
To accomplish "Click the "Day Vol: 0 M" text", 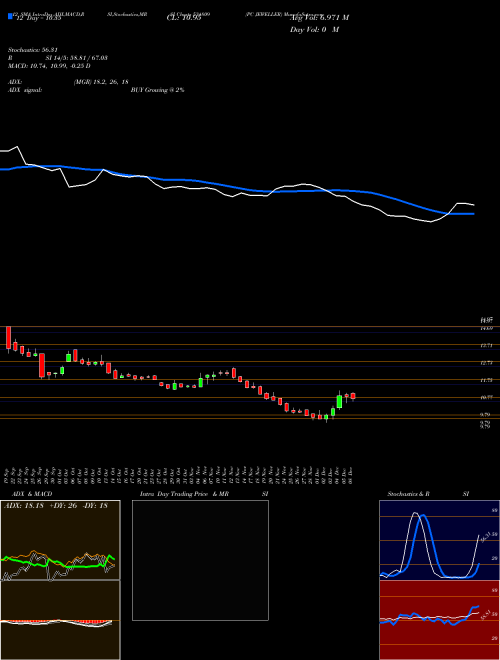I will tap(314, 30).
